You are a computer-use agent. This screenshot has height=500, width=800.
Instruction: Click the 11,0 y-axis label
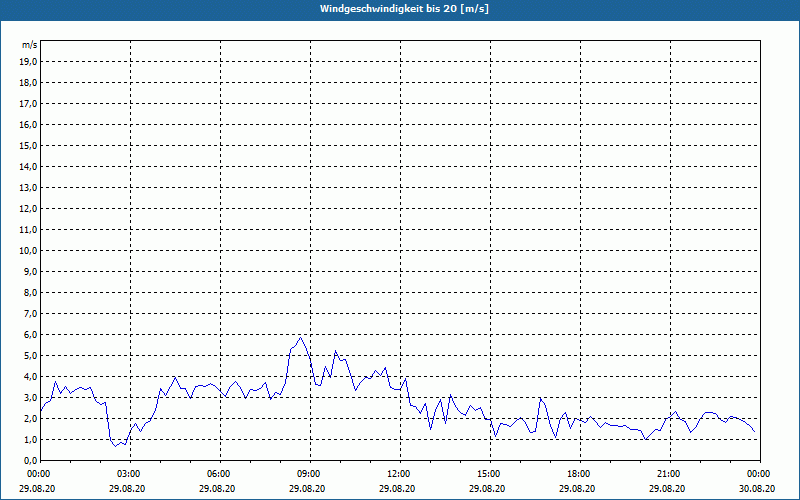tap(28, 230)
